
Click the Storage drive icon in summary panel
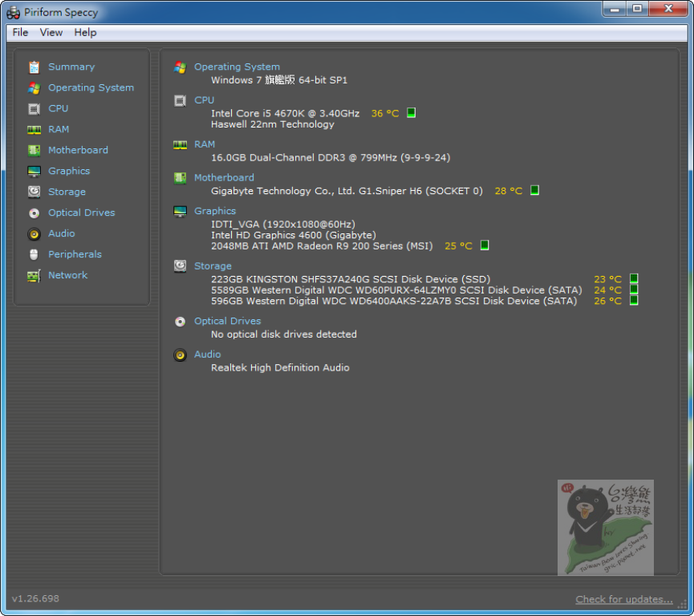click(181, 266)
